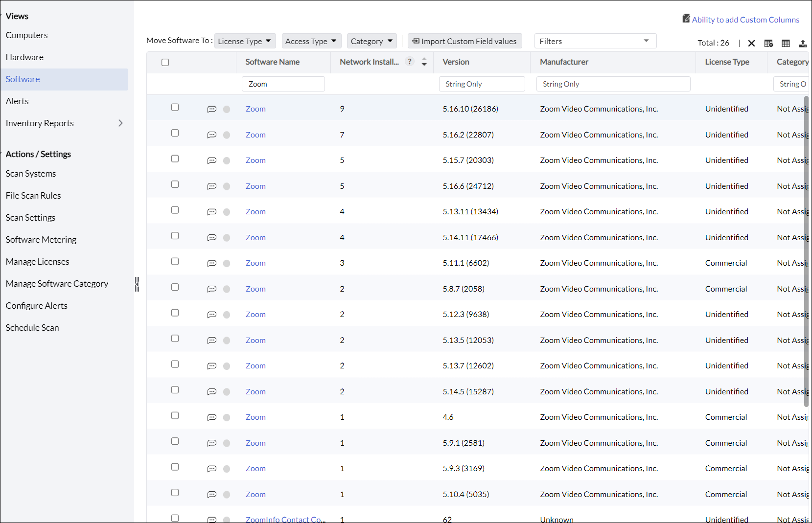
Task: Click status dot for Zoom 5.14.5 (15287)
Action: [x=227, y=392]
